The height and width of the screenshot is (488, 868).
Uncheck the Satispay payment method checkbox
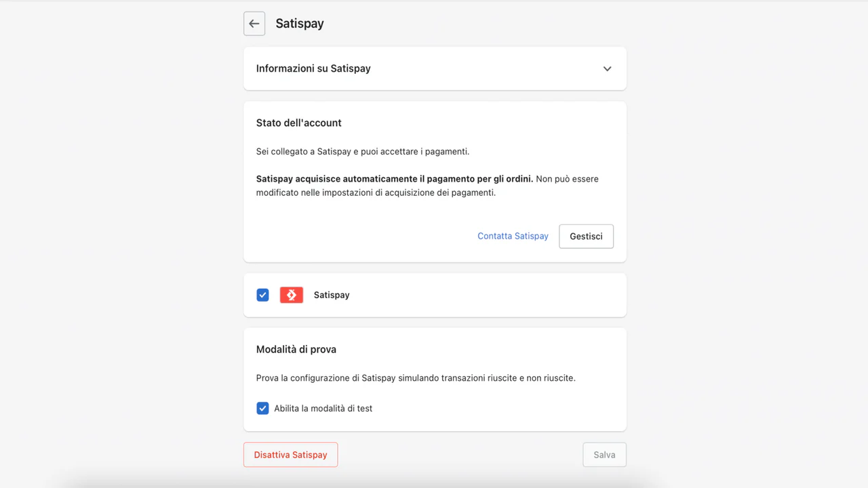(x=262, y=295)
